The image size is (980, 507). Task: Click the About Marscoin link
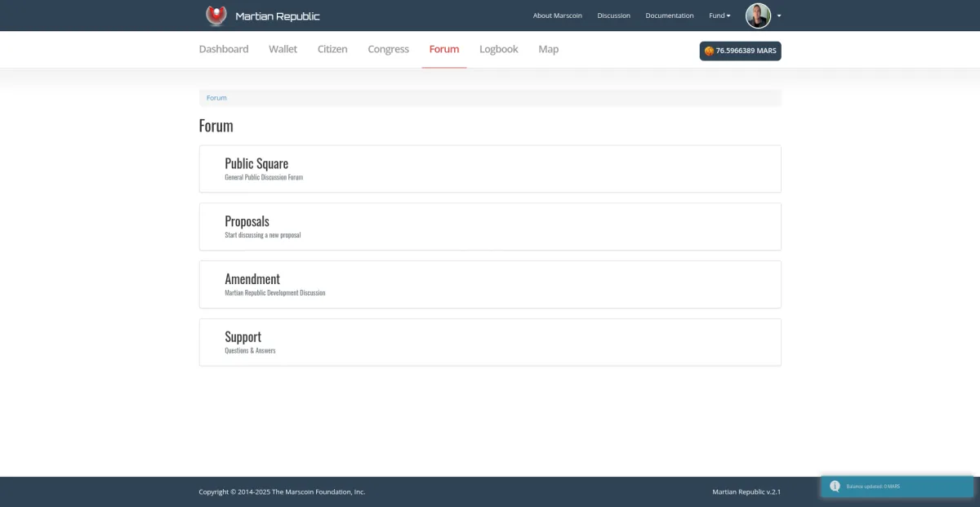click(557, 16)
